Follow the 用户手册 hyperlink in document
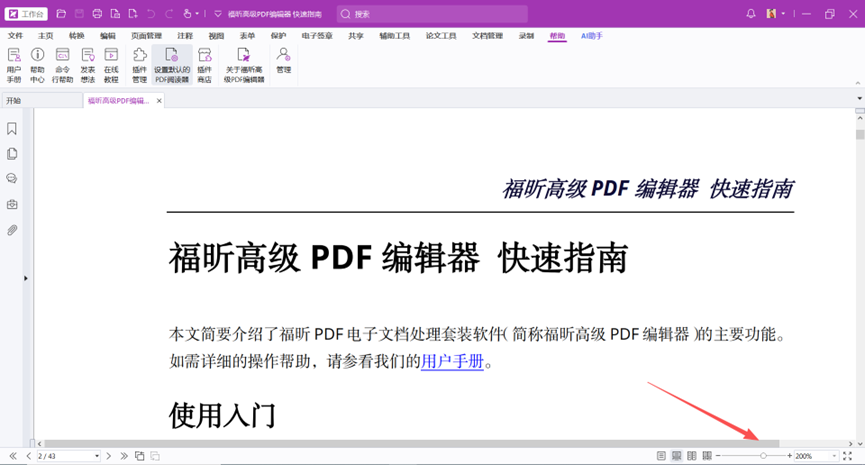The image size is (865, 465). pos(452,361)
